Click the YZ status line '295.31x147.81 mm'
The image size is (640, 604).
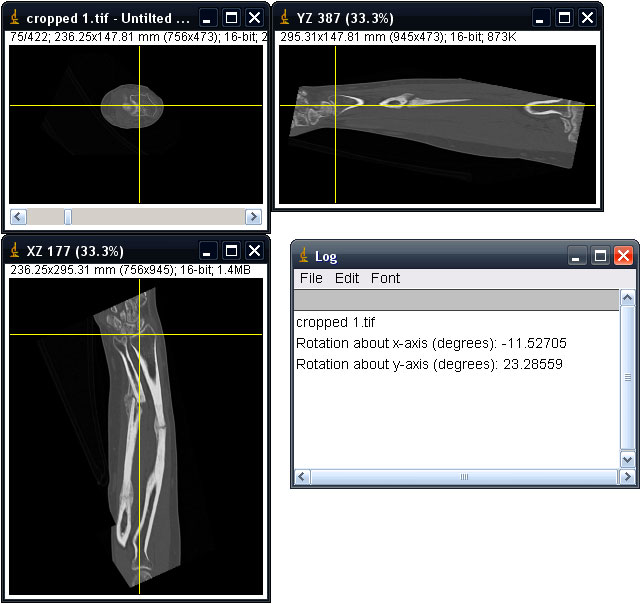point(398,37)
